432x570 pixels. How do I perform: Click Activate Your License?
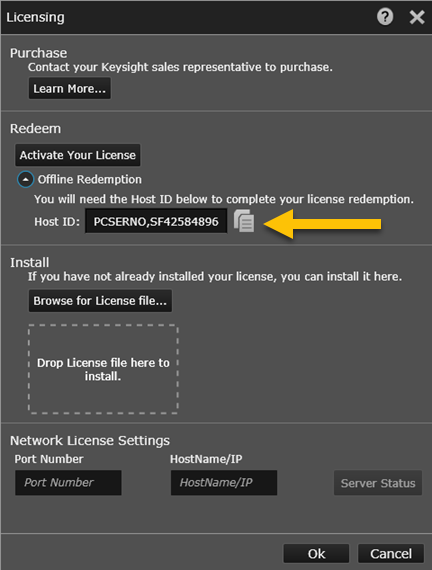tap(77, 155)
